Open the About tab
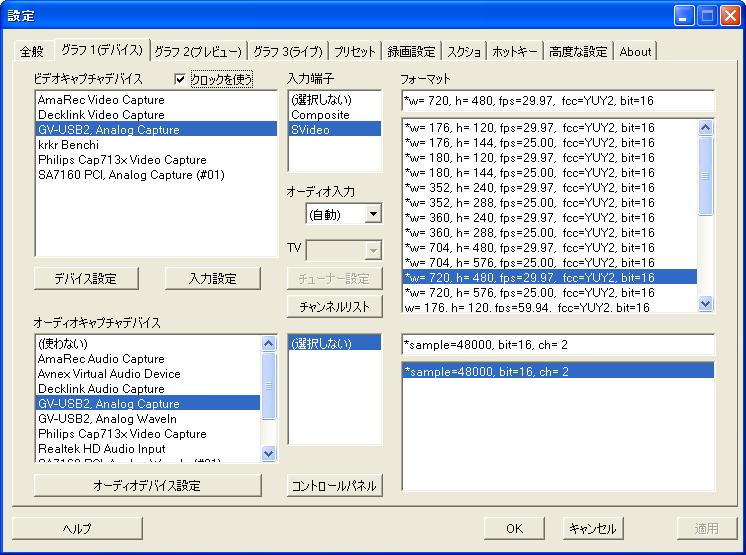This screenshot has height=555, width=746. click(x=635, y=51)
